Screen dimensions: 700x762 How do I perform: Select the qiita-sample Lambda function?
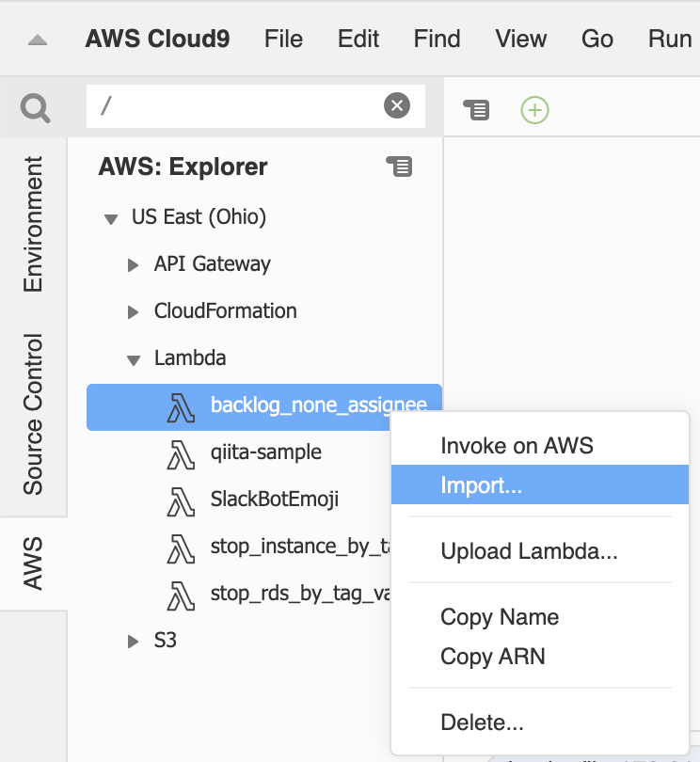pos(265,452)
